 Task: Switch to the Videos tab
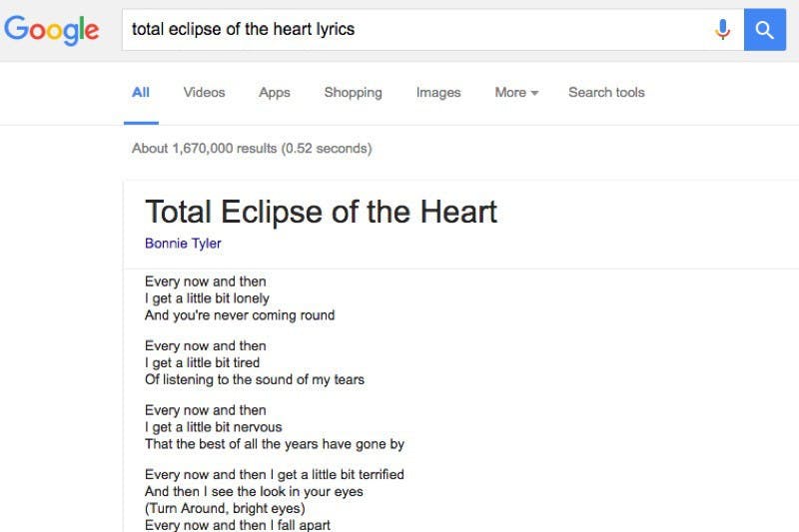coord(204,93)
